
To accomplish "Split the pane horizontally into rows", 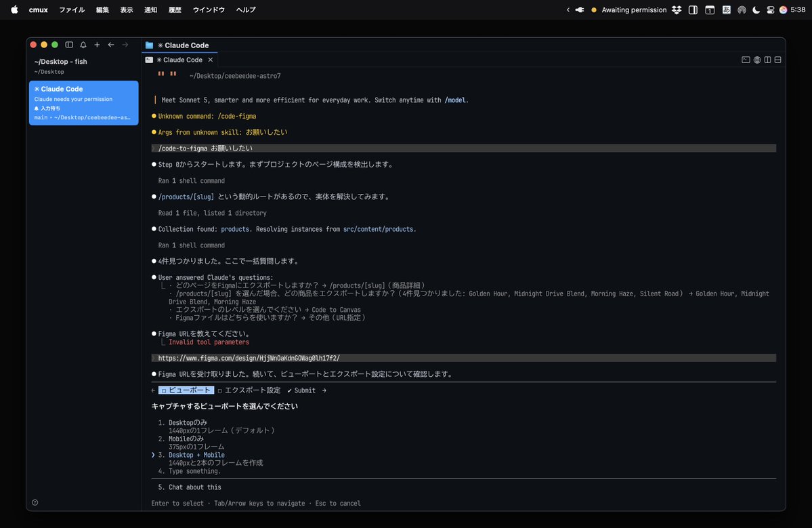I will (x=778, y=60).
